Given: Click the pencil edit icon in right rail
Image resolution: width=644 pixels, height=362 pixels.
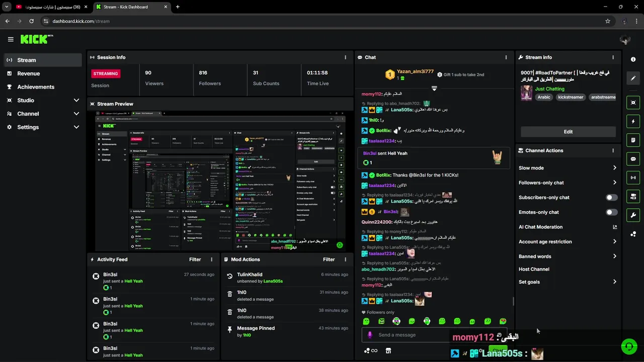Looking at the screenshot, I should [x=633, y=78].
